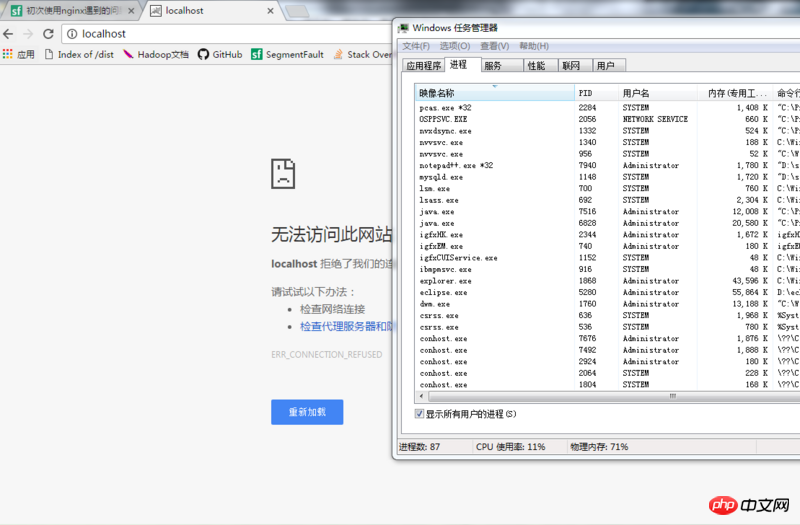Select the lsass.exe process row

point(607,200)
